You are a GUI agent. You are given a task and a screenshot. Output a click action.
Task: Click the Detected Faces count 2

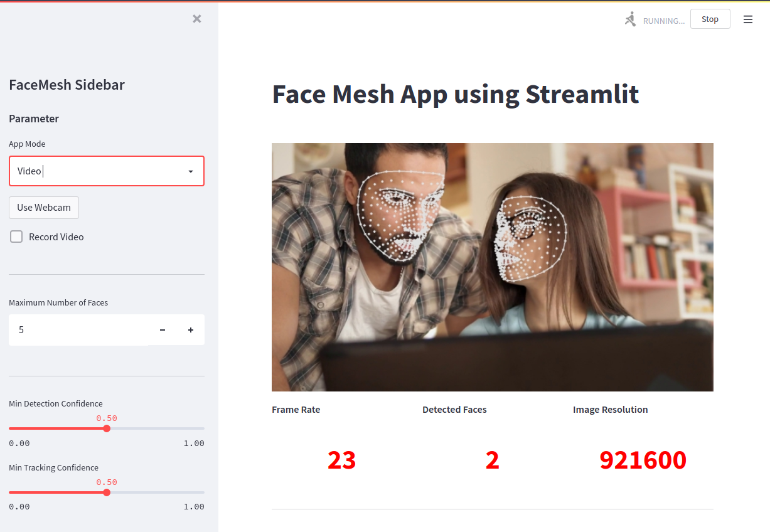493,460
